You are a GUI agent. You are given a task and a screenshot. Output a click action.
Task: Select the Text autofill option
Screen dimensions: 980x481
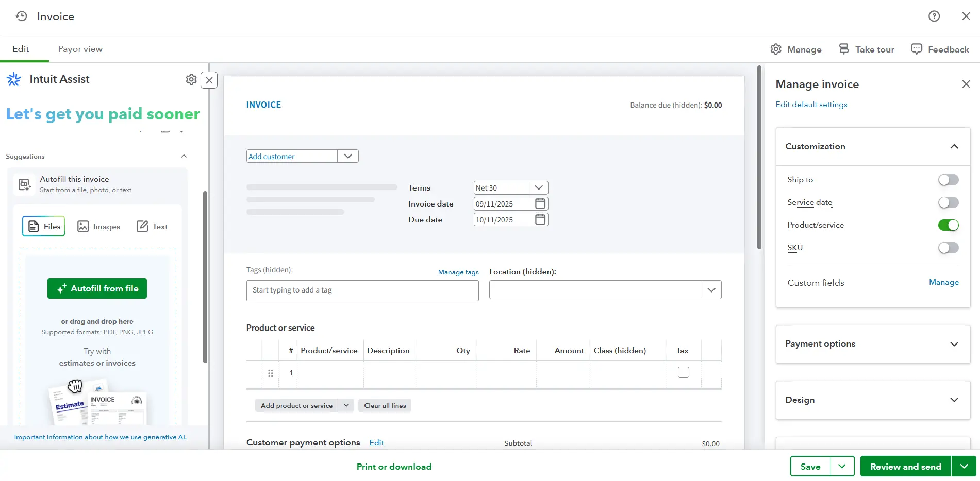pyautogui.click(x=152, y=226)
